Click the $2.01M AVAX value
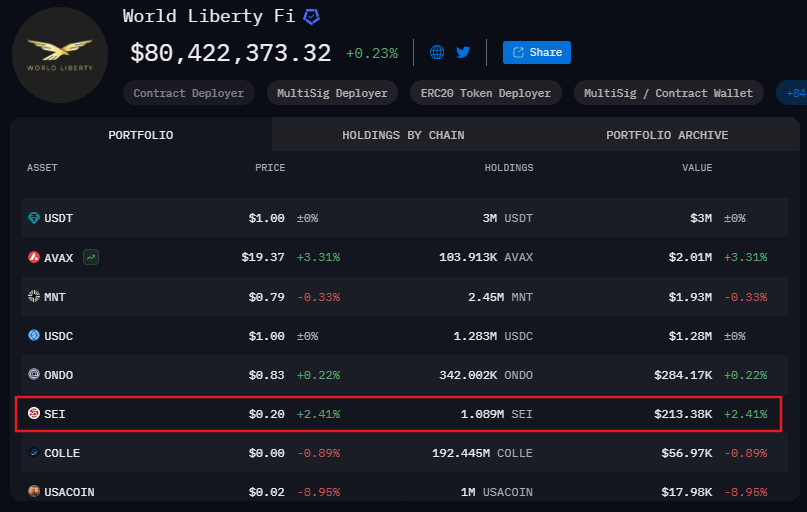This screenshot has height=512, width=807. (x=690, y=257)
